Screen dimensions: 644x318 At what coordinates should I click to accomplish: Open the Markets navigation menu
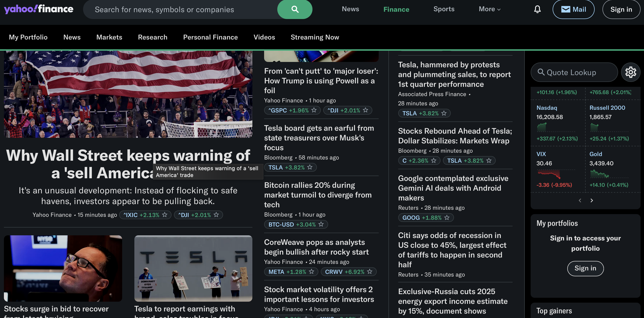pos(109,37)
